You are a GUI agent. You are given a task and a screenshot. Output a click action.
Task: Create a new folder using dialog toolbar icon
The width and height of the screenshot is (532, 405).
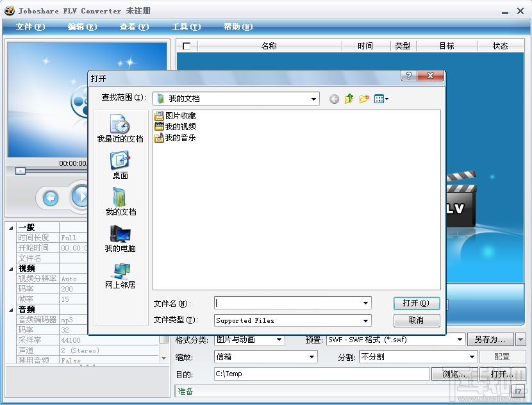coord(364,99)
